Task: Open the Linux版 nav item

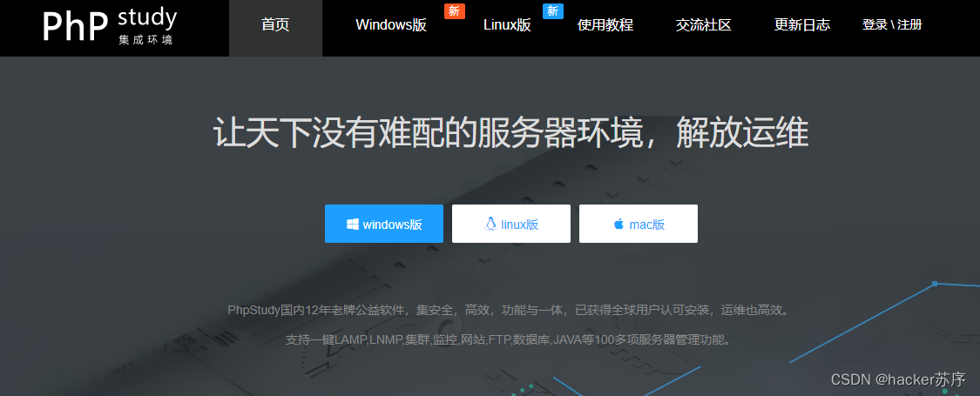Action: coord(508,25)
